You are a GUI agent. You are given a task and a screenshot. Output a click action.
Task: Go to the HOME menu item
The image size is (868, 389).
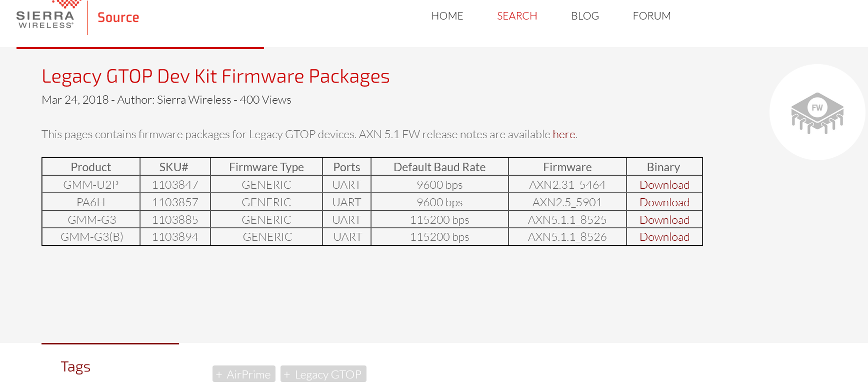(x=447, y=16)
